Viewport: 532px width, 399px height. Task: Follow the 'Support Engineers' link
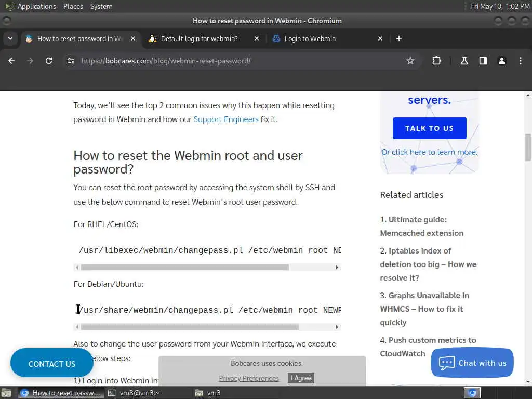click(x=226, y=119)
